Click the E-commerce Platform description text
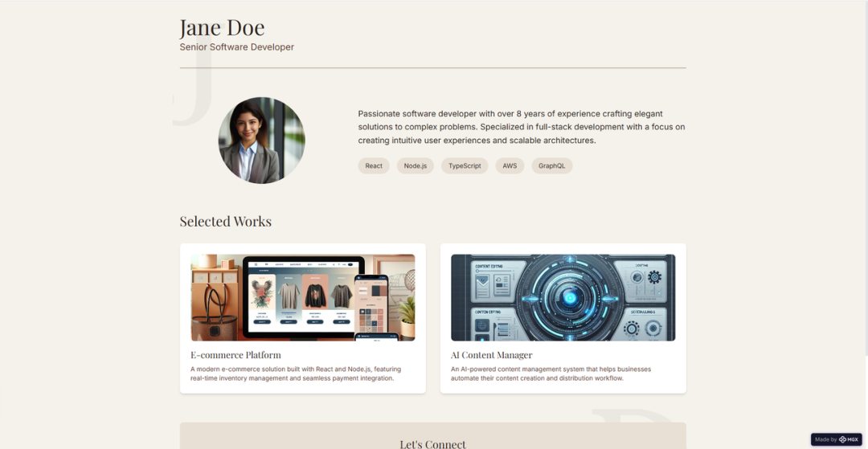 tap(296, 373)
